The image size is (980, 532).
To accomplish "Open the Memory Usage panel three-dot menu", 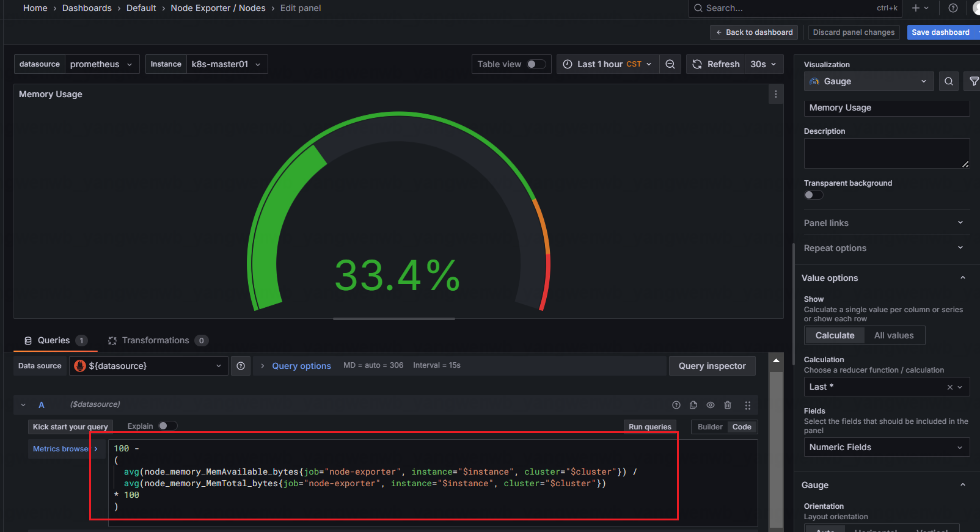I will pos(775,94).
